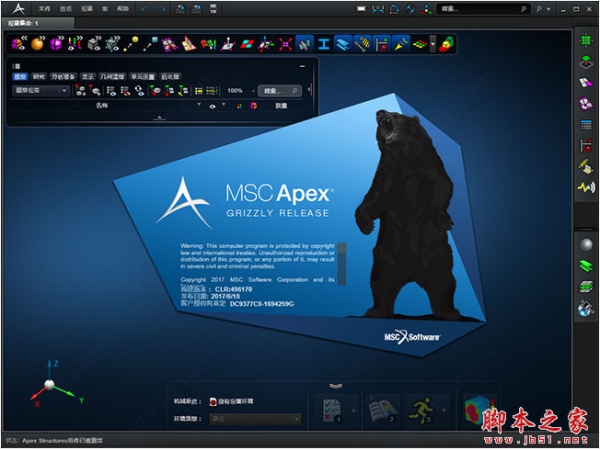Click the green fit-view icon in right sidebar
The width and height of the screenshot is (600, 450).
tap(586, 40)
